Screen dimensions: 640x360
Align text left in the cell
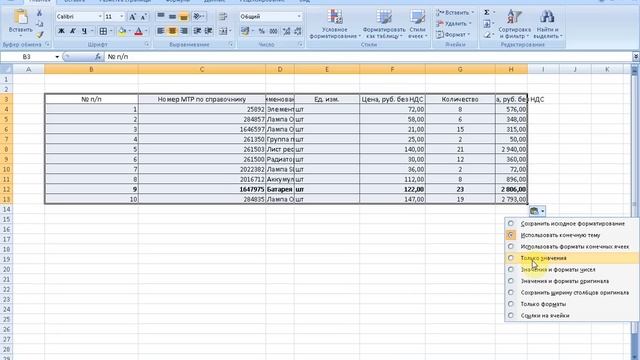161,31
